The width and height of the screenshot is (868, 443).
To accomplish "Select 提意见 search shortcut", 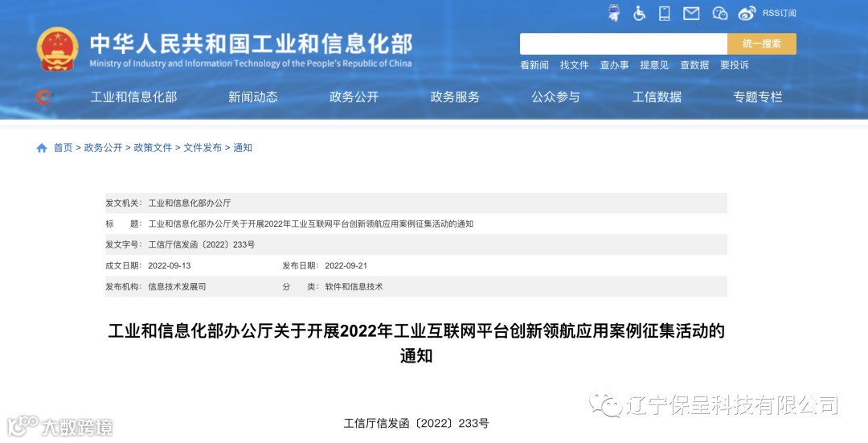I will (654, 65).
